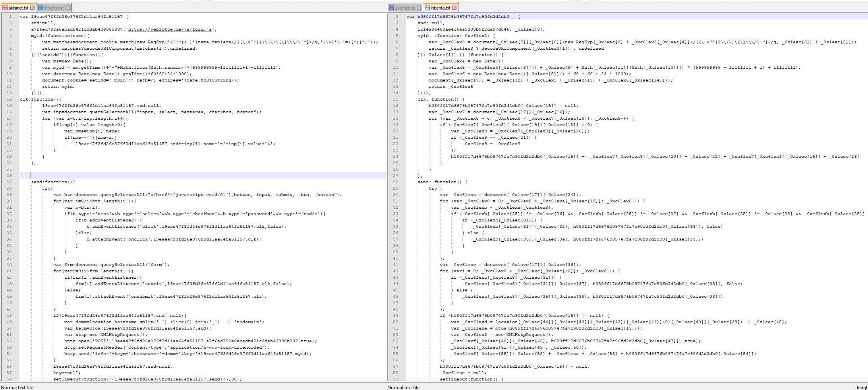Click 'myid: (function(_0xc61ex2) {' in right pane
The image size is (868, 390).
pos(456,36)
